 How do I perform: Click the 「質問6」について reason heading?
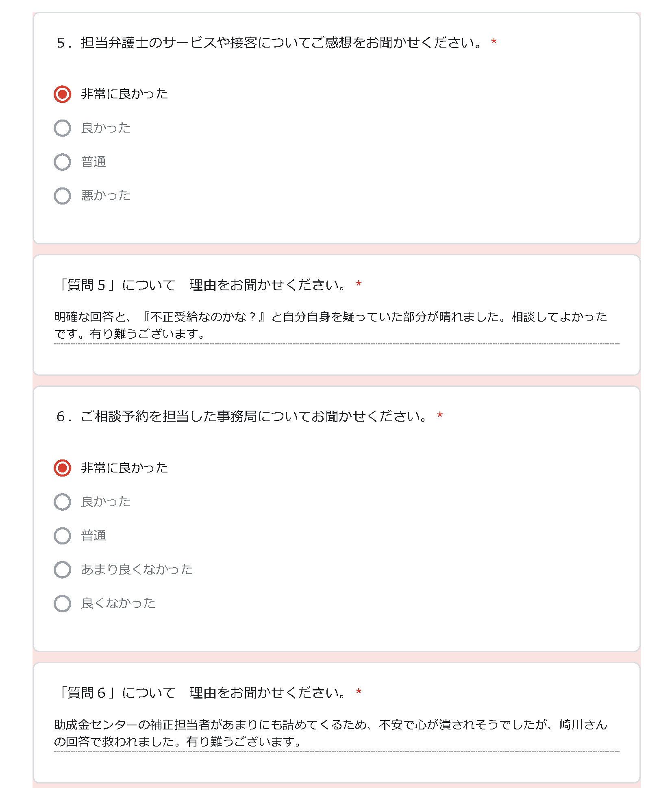click(201, 693)
